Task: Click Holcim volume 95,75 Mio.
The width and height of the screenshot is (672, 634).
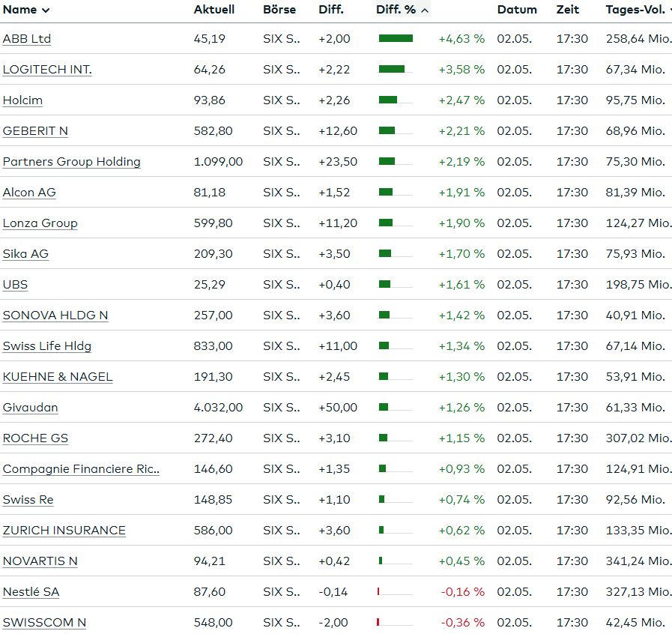Action: (635, 100)
